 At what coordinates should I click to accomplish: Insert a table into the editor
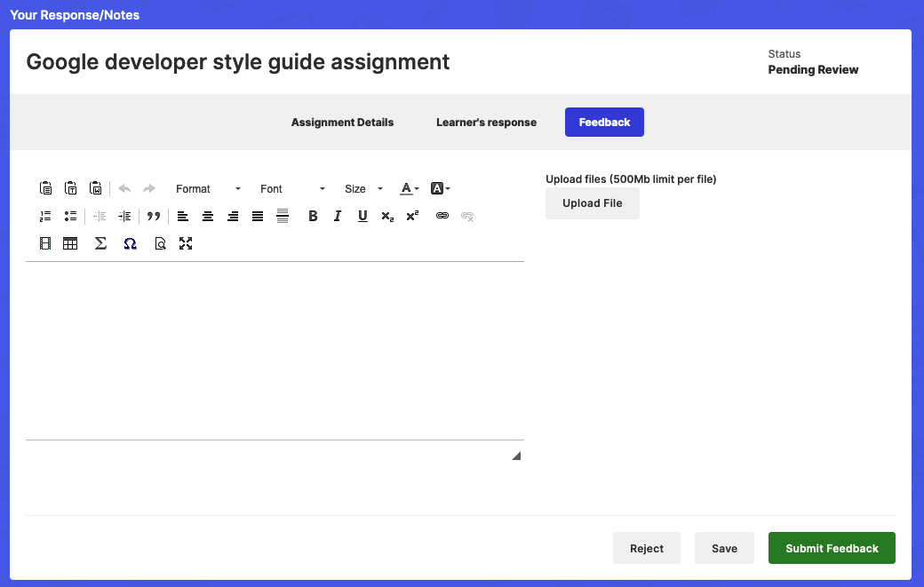[70, 243]
